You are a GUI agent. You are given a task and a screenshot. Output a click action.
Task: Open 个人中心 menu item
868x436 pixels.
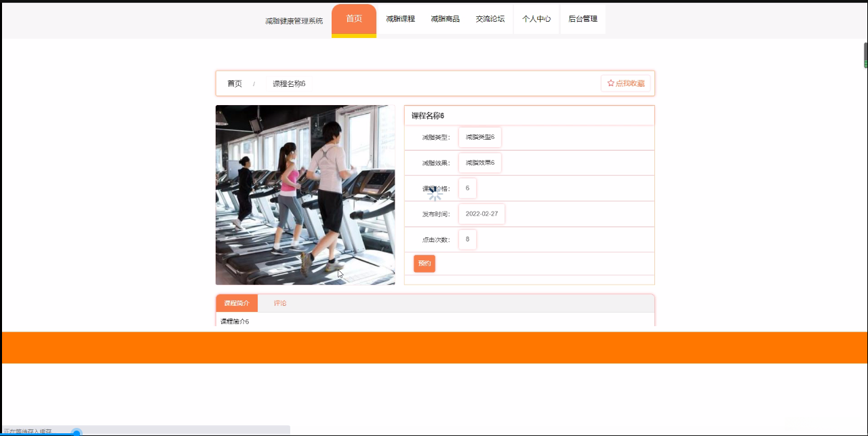point(536,19)
